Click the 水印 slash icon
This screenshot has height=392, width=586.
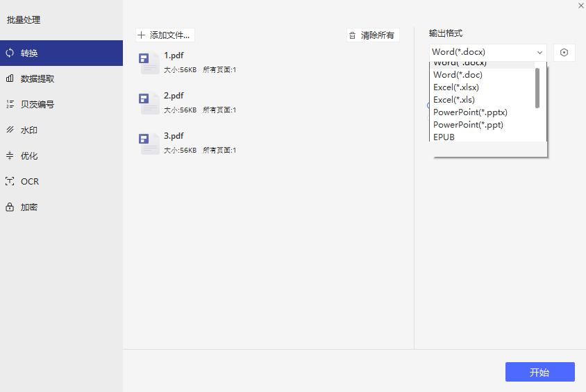pos(10,130)
